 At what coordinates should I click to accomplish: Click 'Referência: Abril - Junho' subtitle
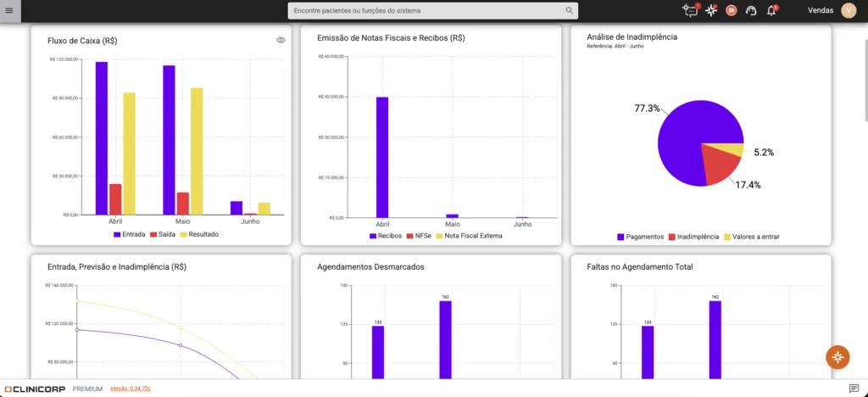point(615,47)
